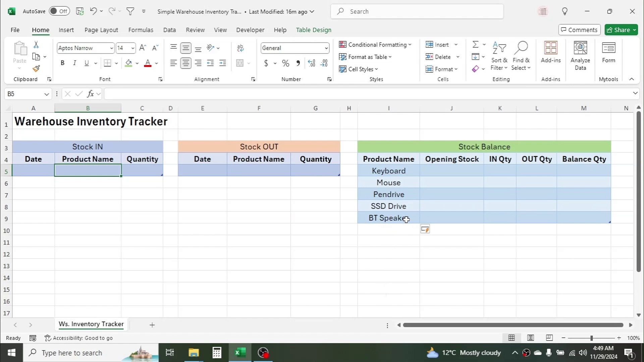Click the AutoSum sigma icon
The height and width of the screenshot is (362, 644).
click(x=475, y=45)
